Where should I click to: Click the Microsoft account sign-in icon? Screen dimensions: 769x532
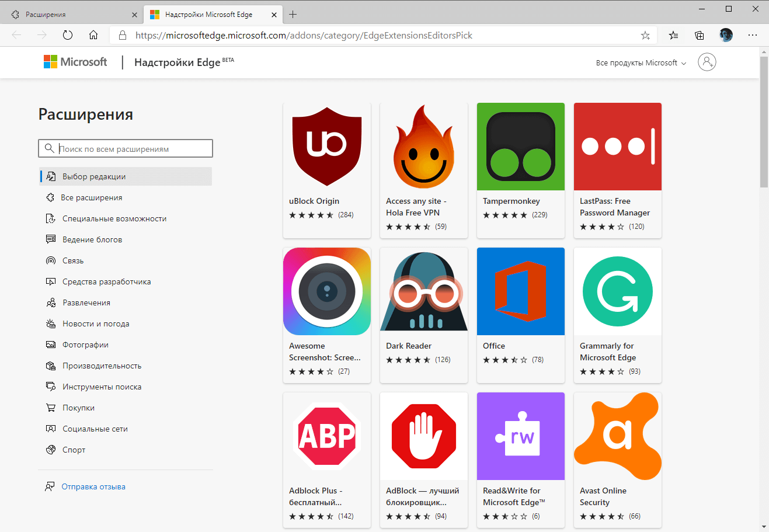point(707,62)
